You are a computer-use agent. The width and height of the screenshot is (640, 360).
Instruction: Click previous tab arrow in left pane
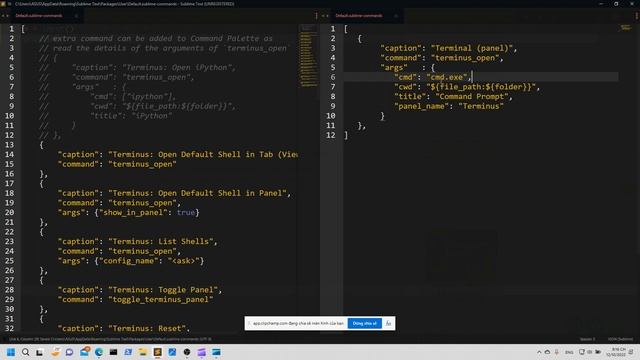2,16
